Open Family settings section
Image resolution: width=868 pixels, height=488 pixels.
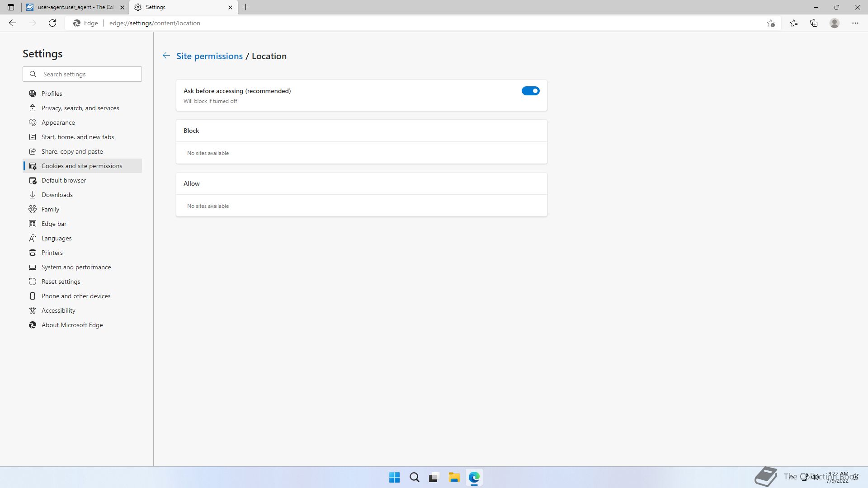[82, 209]
